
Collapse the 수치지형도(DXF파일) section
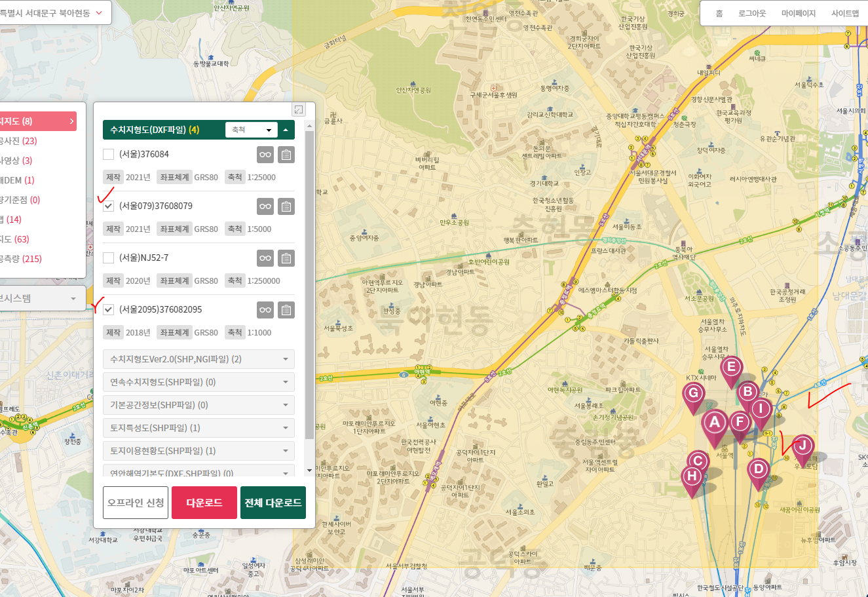tap(286, 130)
